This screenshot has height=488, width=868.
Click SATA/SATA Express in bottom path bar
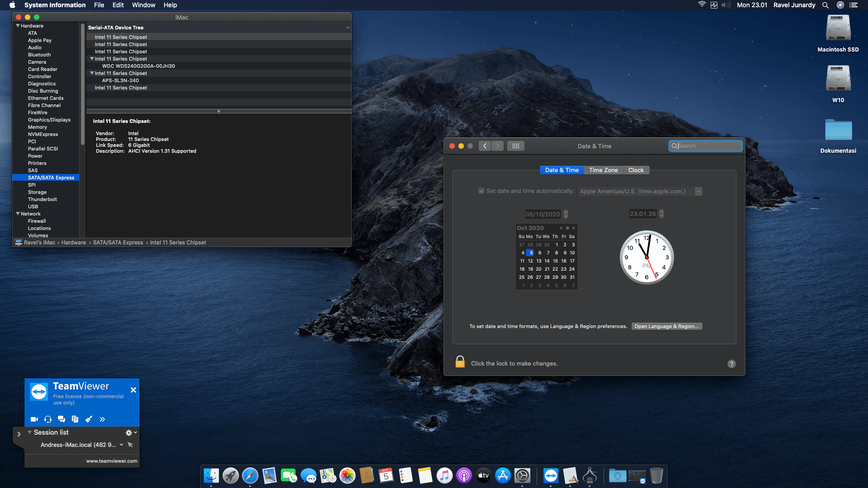(x=118, y=243)
